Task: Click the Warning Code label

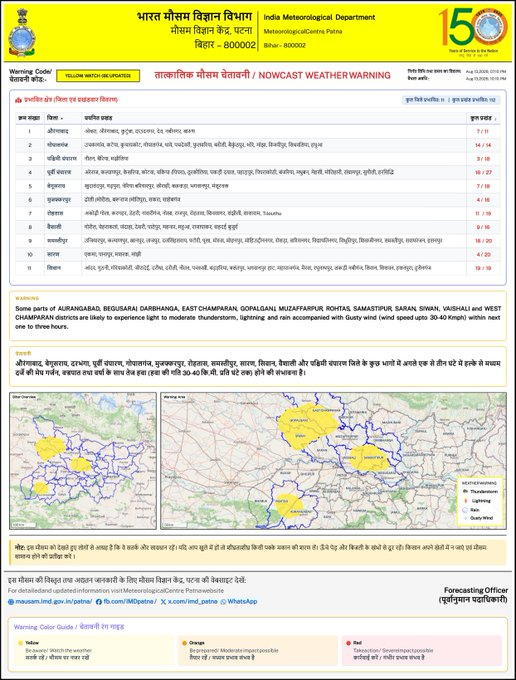Action: (30, 75)
